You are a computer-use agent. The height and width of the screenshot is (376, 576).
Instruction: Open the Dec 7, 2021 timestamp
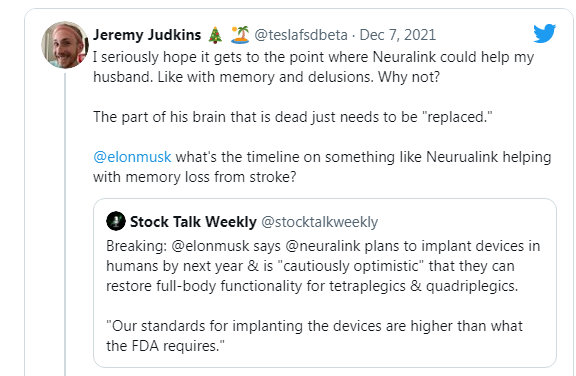point(397,35)
